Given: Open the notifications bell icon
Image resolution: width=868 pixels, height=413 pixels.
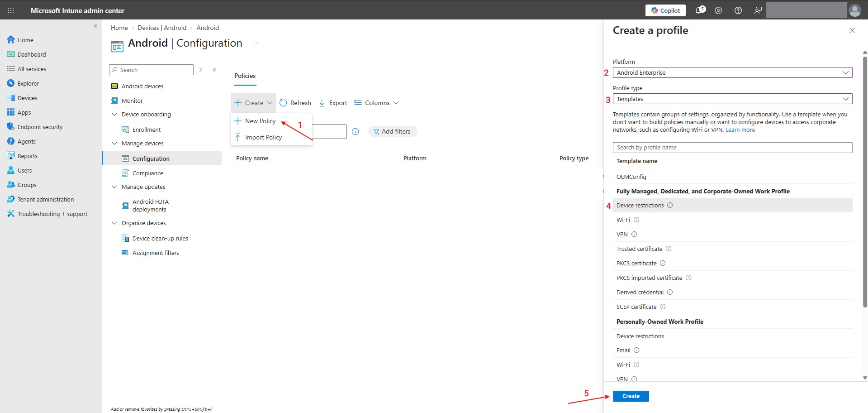Looking at the screenshot, I should (x=700, y=10).
